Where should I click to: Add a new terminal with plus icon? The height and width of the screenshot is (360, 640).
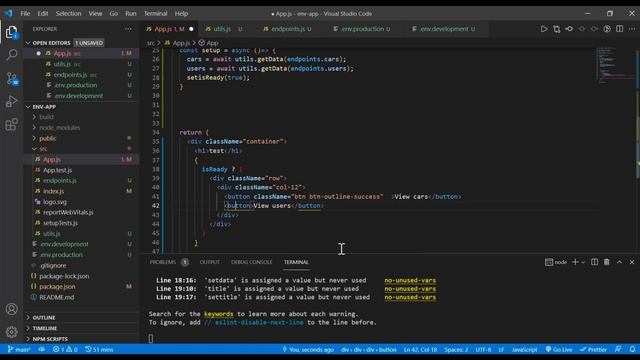tap(575, 262)
